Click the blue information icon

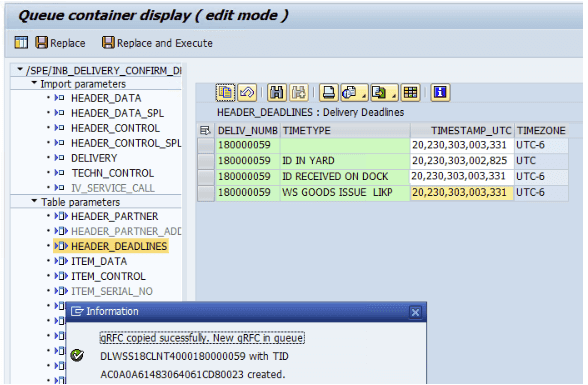point(440,92)
